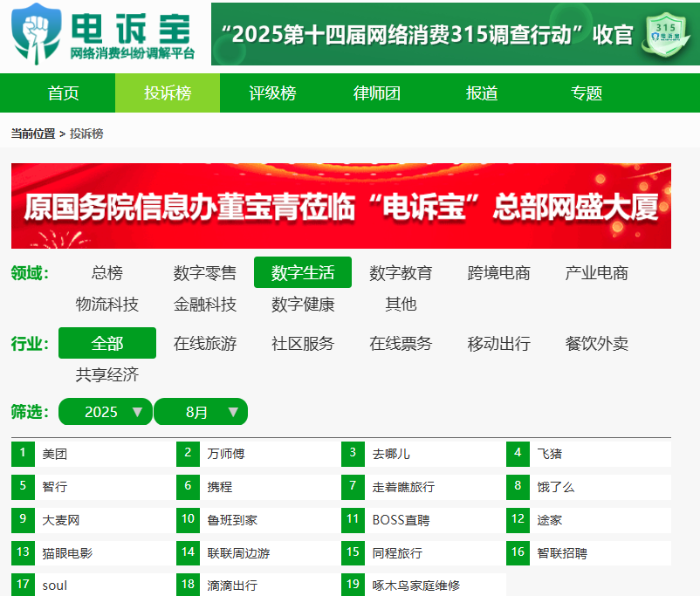Open rank 6 携程 entry
This screenshot has width=700, height=596.
click(258, 487)
